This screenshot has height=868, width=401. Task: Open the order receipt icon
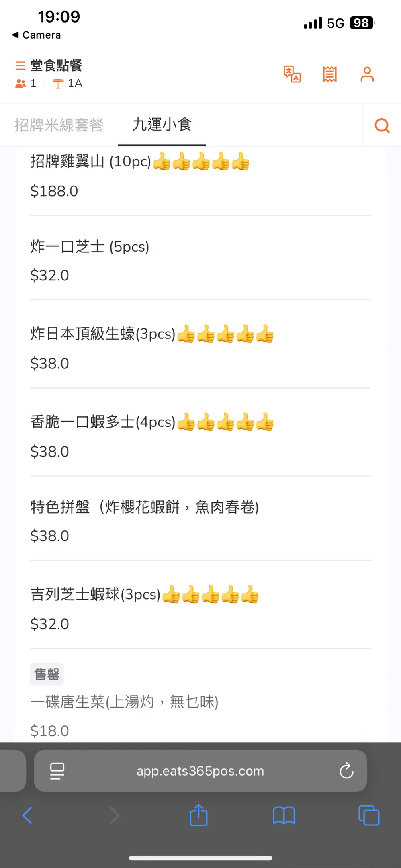pos(329,74)
